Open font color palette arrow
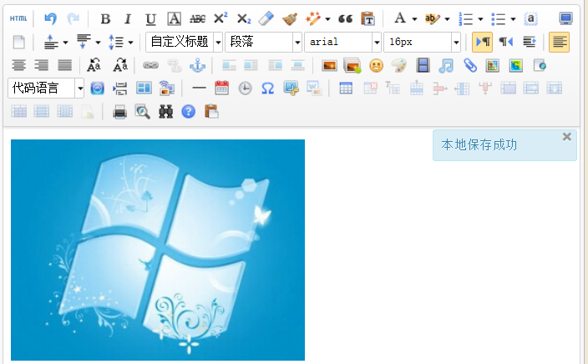 pos(414,18)
